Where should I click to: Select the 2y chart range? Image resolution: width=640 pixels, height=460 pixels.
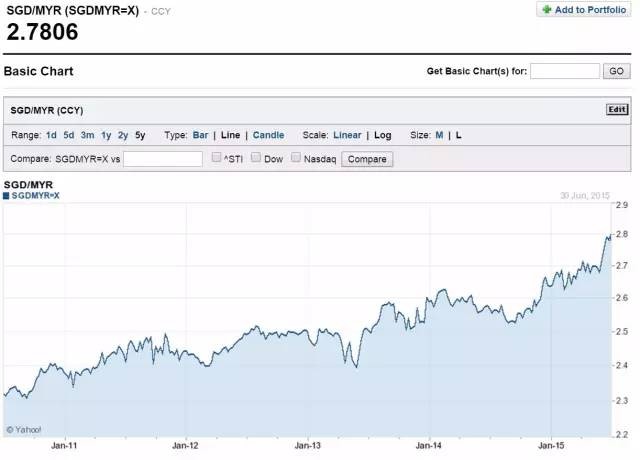122,135
